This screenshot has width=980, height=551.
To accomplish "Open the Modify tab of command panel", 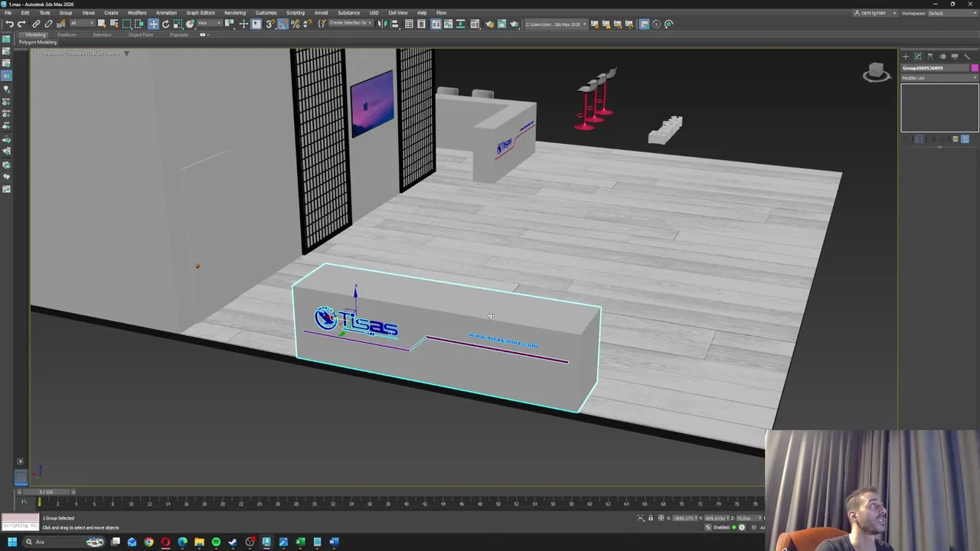I will click(918, 56).
